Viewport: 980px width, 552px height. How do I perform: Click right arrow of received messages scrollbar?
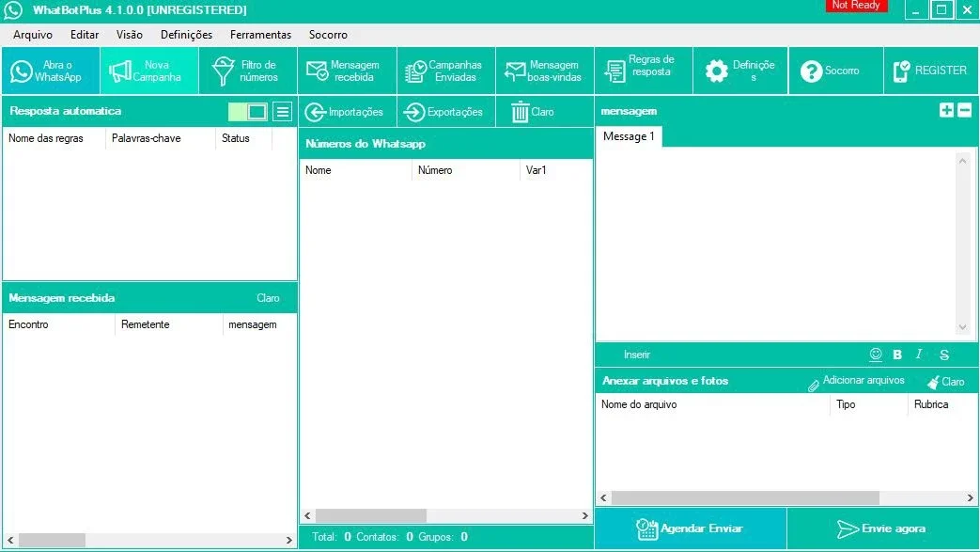click(x=288, y=540)
